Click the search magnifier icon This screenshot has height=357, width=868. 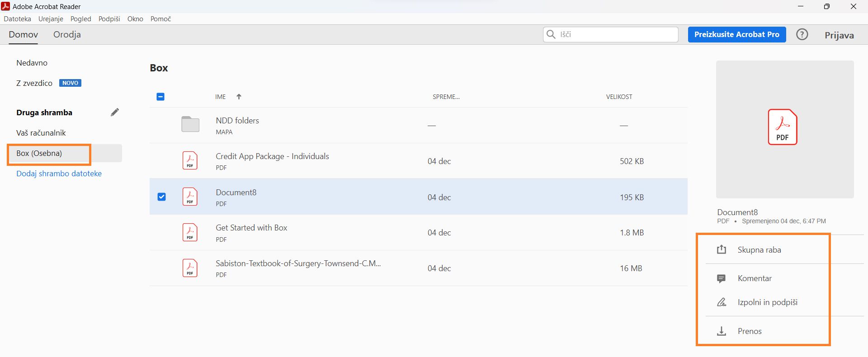(x=551, y=34)
